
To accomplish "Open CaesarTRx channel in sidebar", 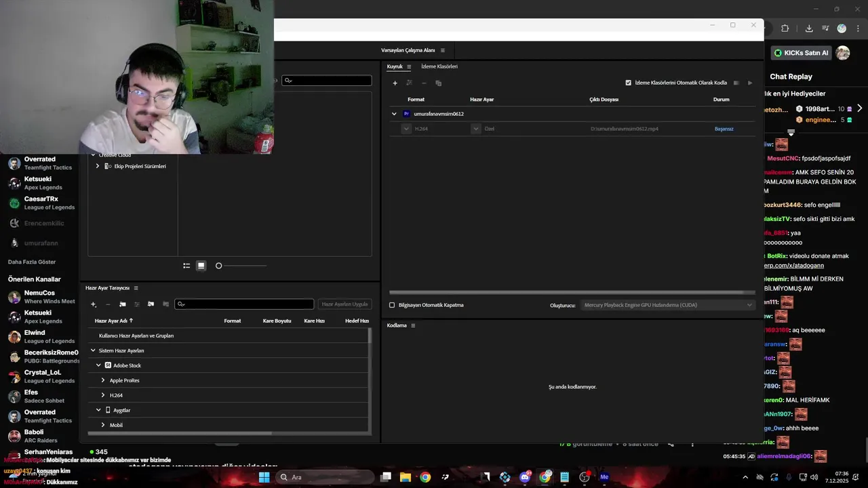I will 41,203.
